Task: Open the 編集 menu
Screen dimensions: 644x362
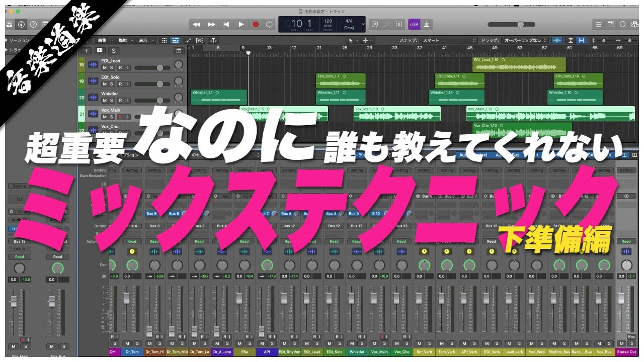Action: click(104, 40)
